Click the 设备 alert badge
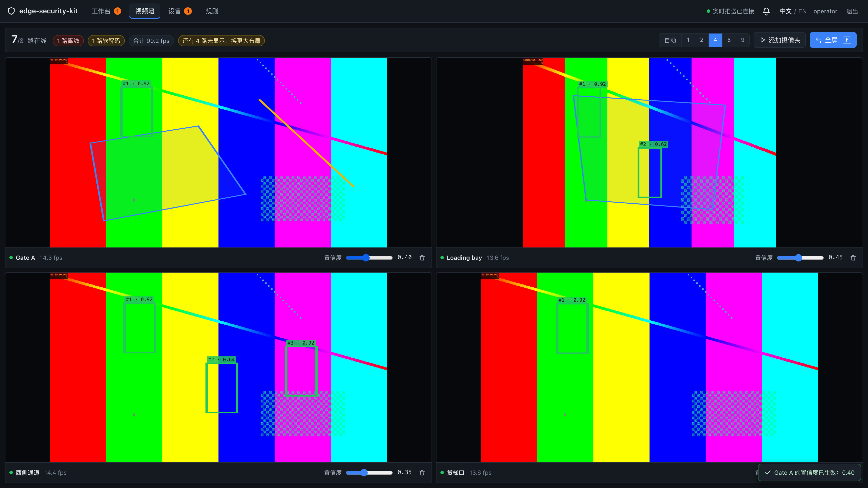Image resolution: width=868 pixels, height=488 pixels. click(188, 11)
